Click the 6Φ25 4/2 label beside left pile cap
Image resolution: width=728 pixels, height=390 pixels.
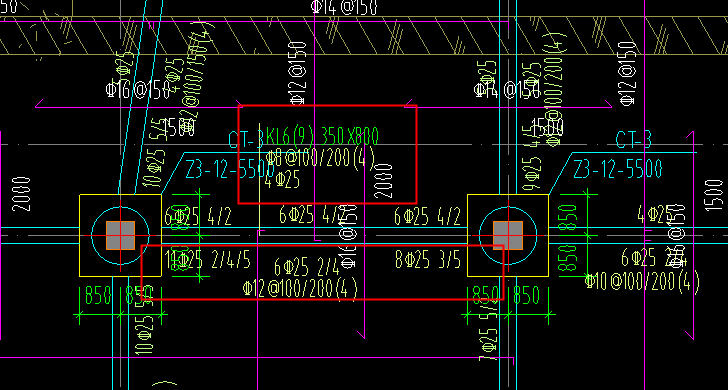click(198, 217)
